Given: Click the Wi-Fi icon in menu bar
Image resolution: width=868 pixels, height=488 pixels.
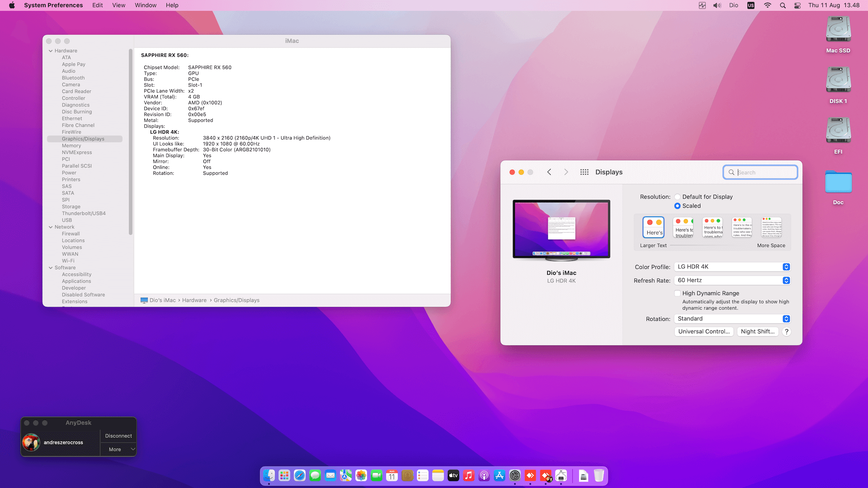Looking at the screenshot, I should click(768, 5).
